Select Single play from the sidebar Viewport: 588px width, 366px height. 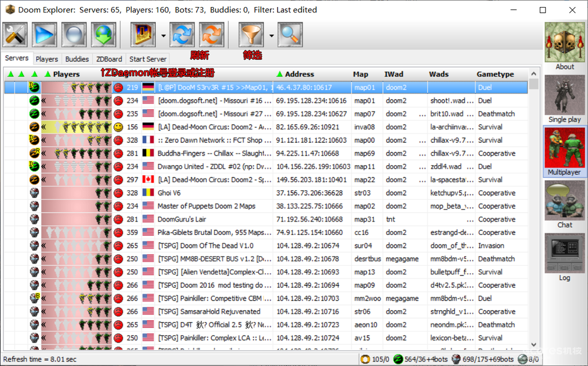click(564, 99)
